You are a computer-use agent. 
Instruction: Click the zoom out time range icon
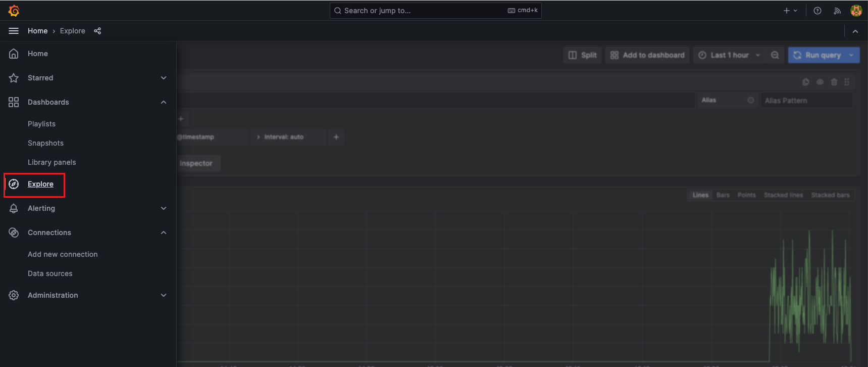coord(775,55)
